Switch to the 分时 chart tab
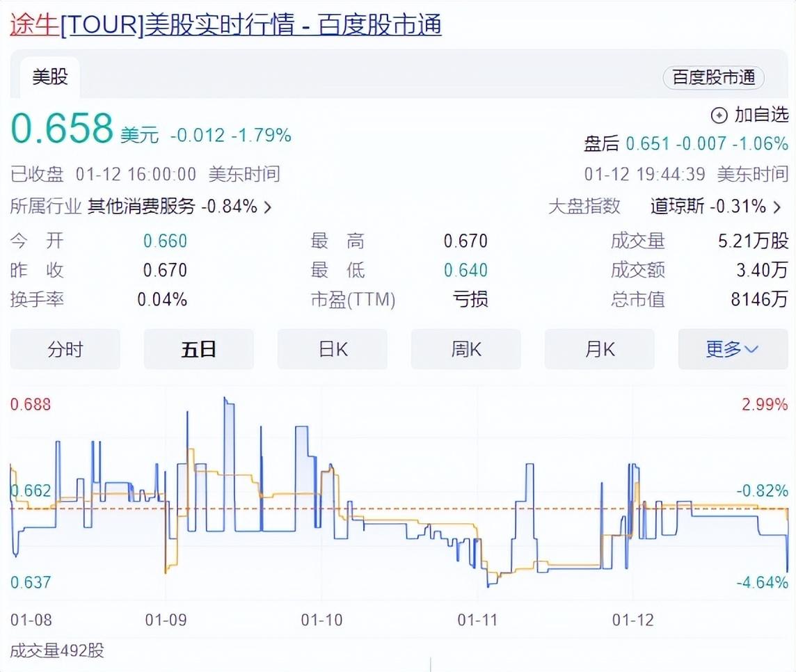796x672 pixels. pyautogui.click(x=65, y=349)
